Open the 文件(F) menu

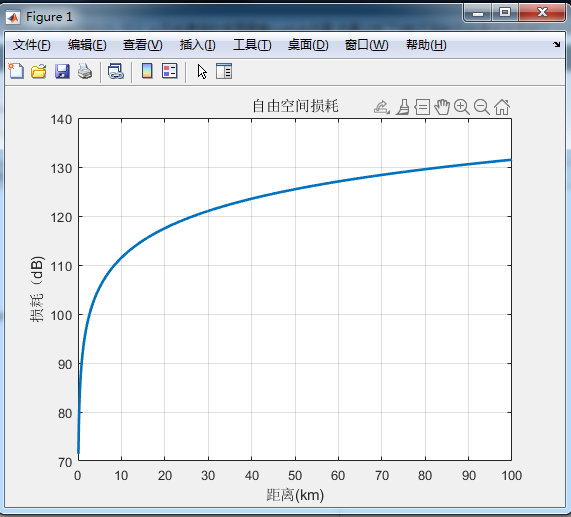pos(32,45)
